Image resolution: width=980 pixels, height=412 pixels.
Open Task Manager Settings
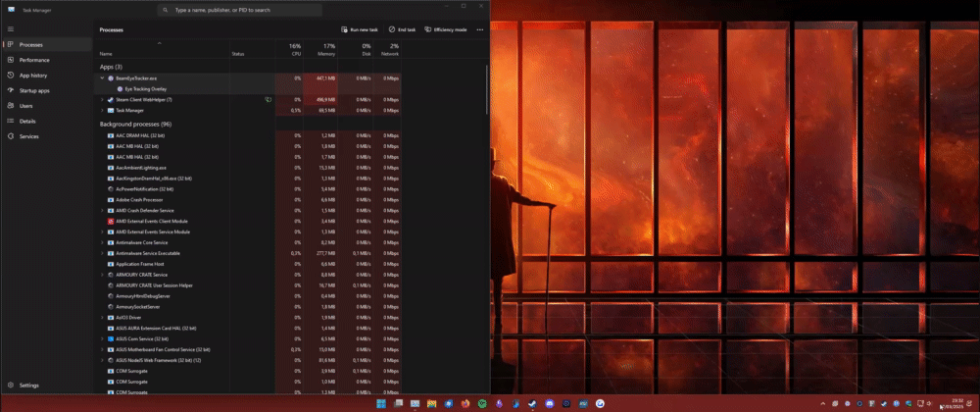click(x=47, y=386)
